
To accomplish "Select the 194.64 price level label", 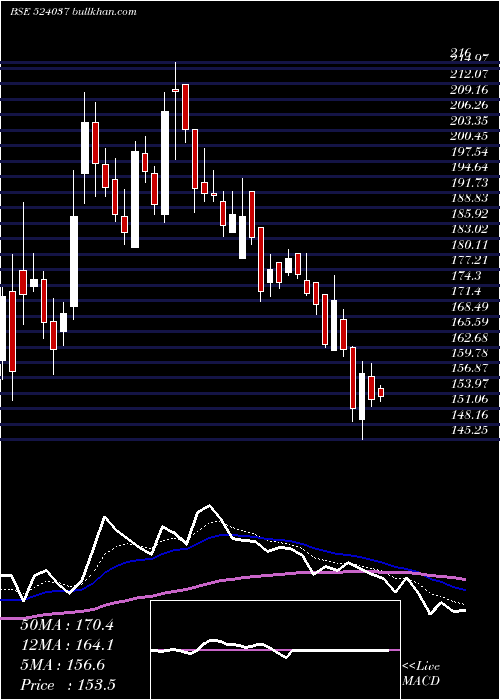I will [x=469, y=167].
